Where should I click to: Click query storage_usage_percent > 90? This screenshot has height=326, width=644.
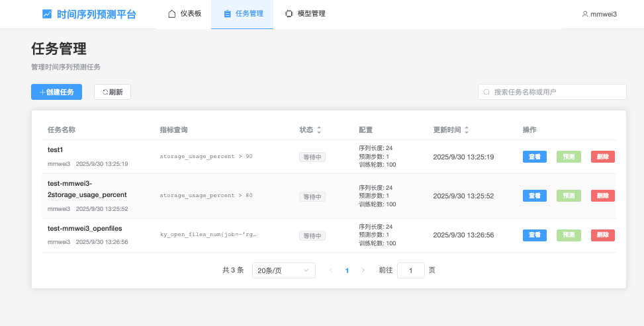coord(207,157)
